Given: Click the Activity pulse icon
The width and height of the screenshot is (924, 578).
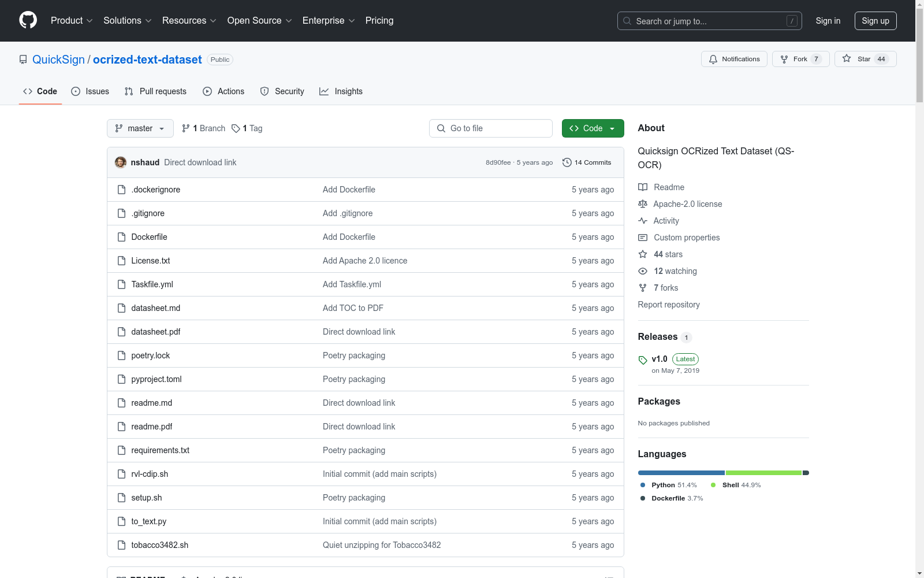Looking at the screenshot, I should click(x=643, y=221).
